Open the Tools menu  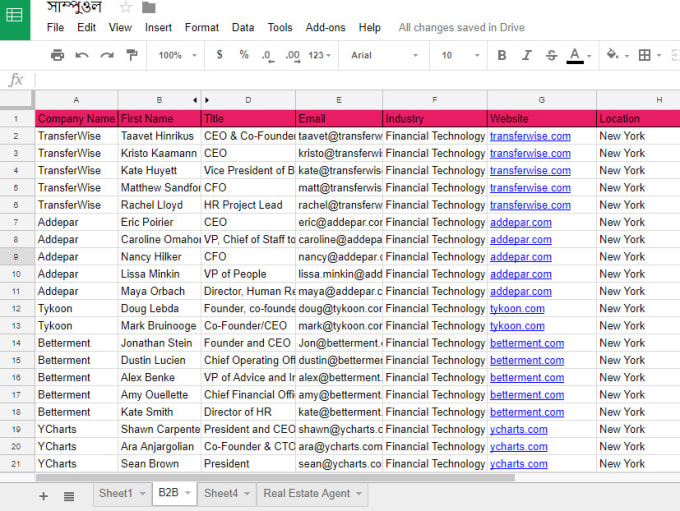pyautogui.click(x=280, y=27)
